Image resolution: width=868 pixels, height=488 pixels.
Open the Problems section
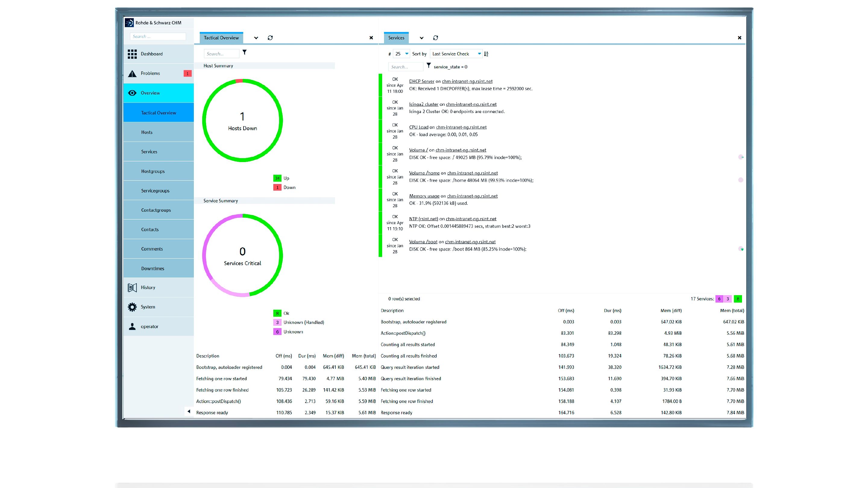(x=150, y=73)
